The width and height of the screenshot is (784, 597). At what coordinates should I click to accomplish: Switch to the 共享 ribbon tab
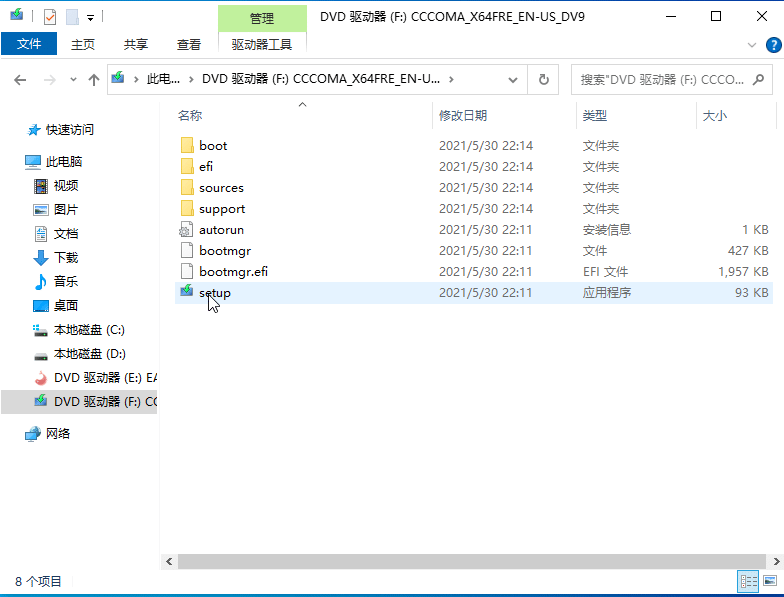tap(136, 44)
